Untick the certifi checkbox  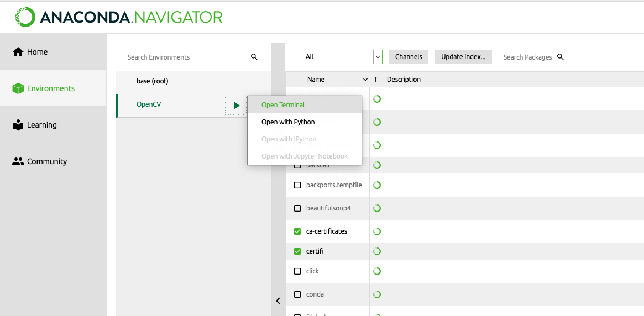[x=297, y=251]
